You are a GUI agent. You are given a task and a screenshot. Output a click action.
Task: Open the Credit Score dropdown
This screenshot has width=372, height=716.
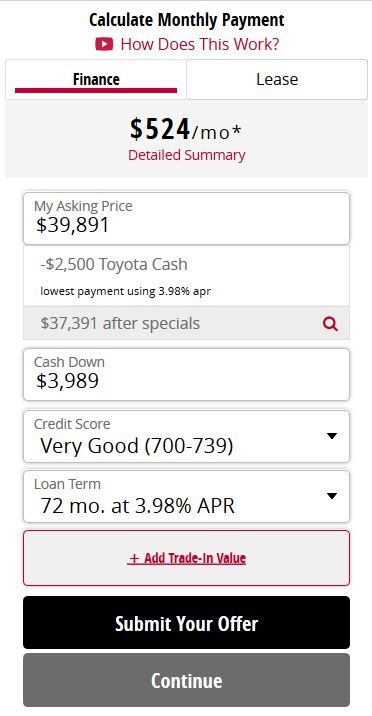click(x=187, y=437)
